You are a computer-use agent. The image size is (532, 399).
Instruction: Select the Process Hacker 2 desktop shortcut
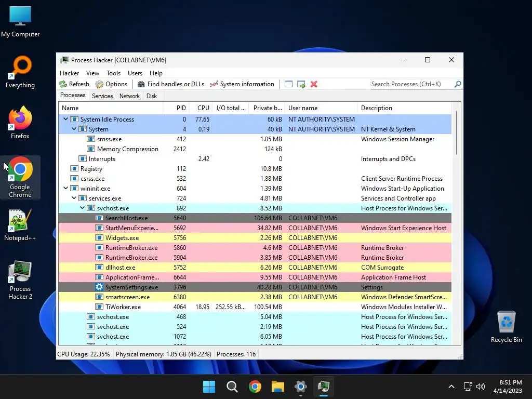[x=20, y=280]
